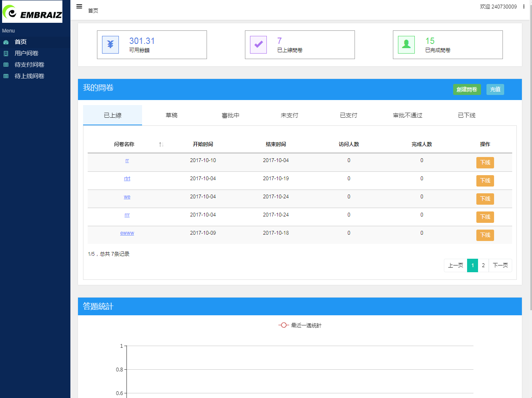532x398 pixels.
Task: Open the rrr questionnaire link
Action: click(127, 215)
